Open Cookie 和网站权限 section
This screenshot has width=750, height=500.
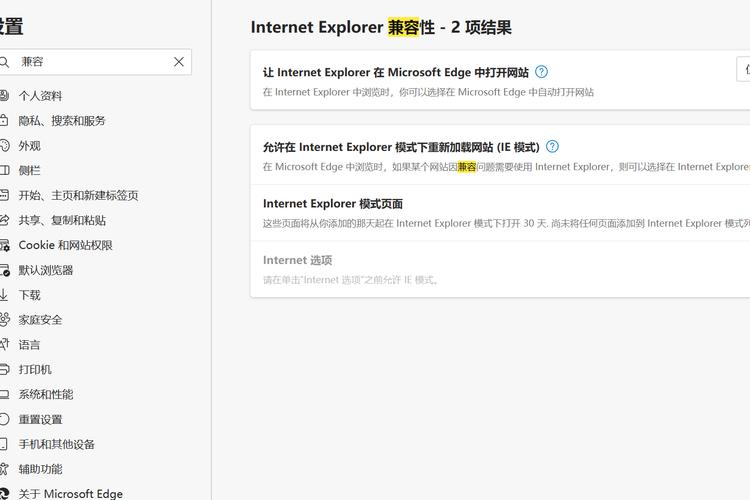(66, 245)
